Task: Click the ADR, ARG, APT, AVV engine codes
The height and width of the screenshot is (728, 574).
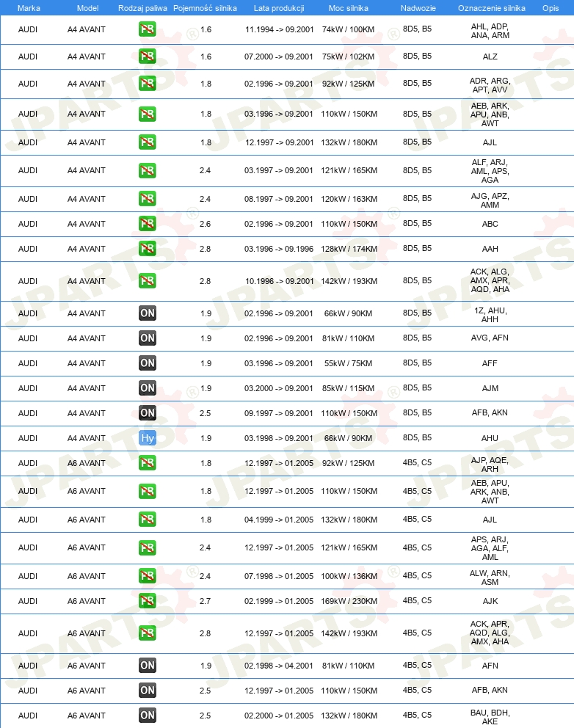Action: [x=490, y=85]
